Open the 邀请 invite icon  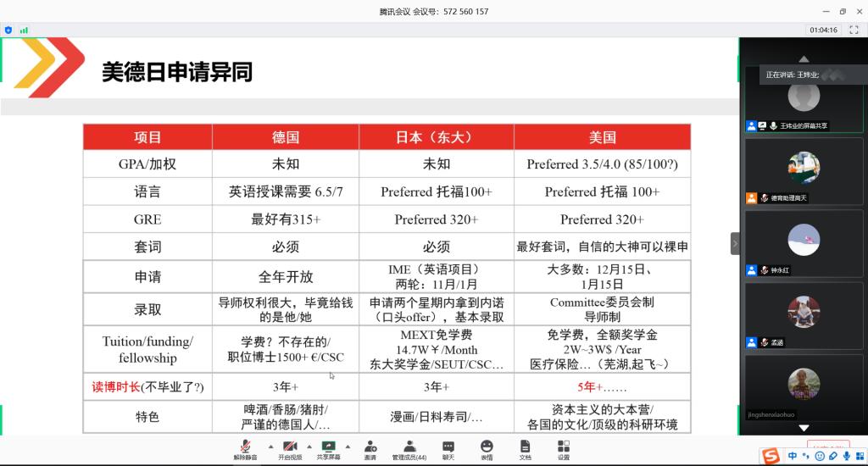370,447
